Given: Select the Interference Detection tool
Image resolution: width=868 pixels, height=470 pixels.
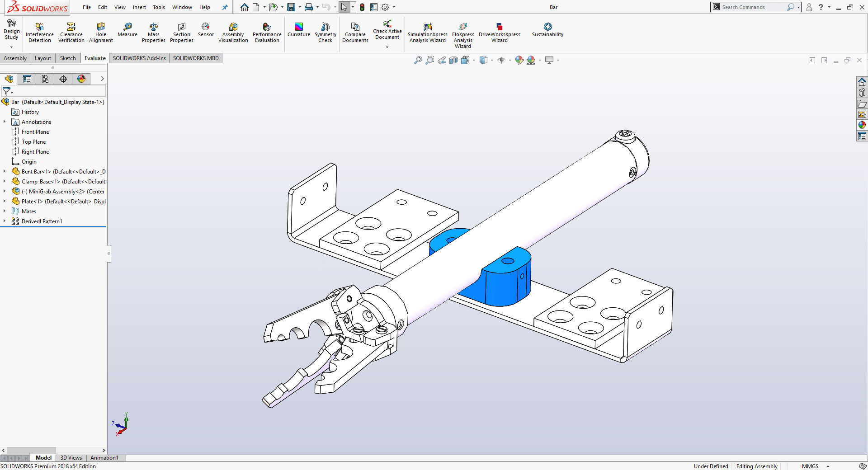Looking at the screenshot, I should pos(39,32).
